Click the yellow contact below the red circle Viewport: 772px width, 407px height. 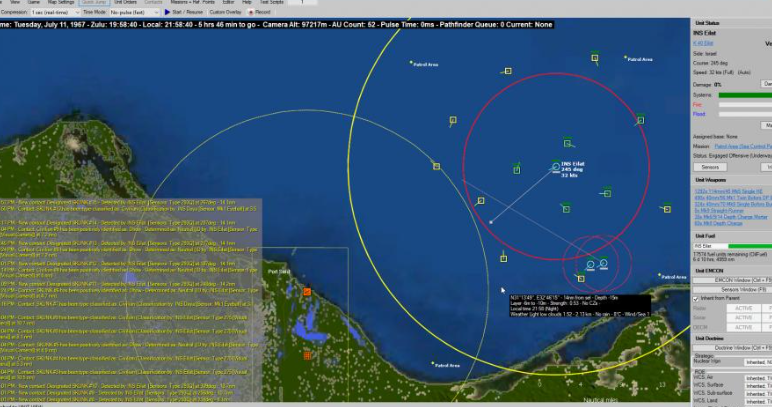[504, 258]
